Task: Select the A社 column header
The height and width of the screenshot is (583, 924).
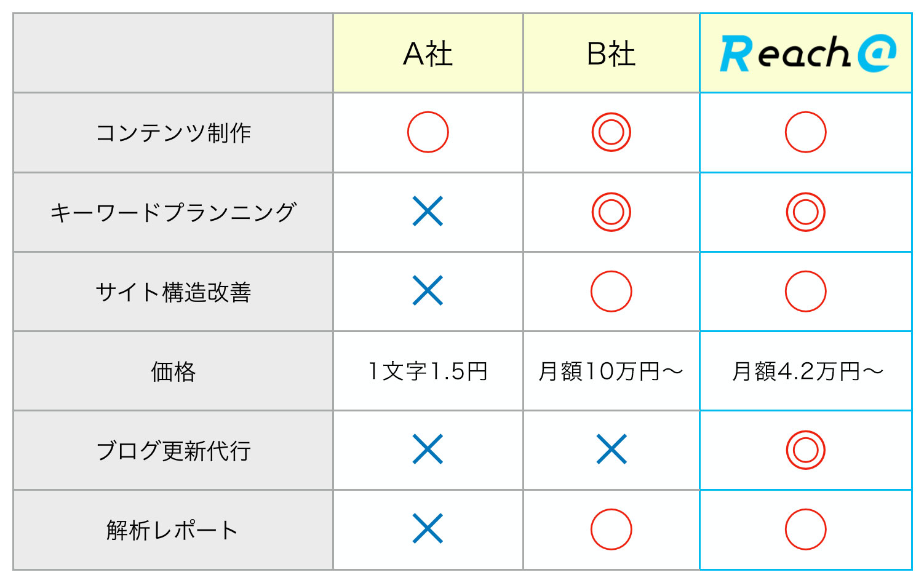Action: [x=428, y=54]
